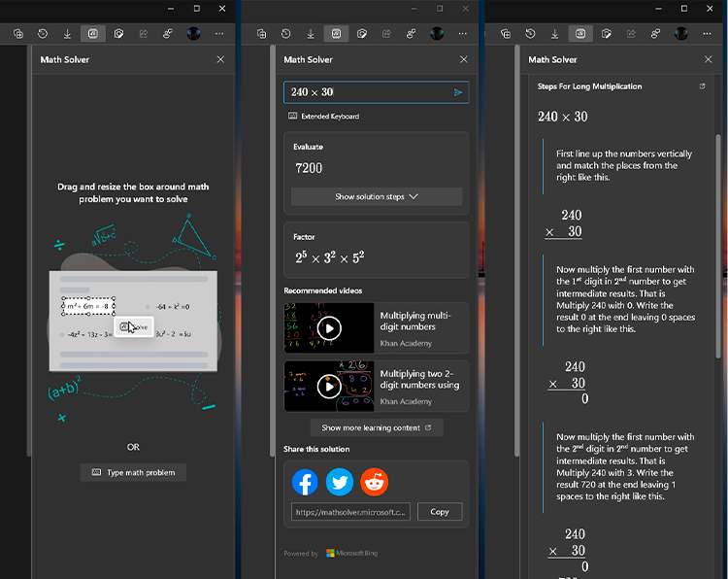This screenshot has height=579, width=728.
Task: Play Multiplying two 2-digit numbers video
Action: (x=329, y=386)
